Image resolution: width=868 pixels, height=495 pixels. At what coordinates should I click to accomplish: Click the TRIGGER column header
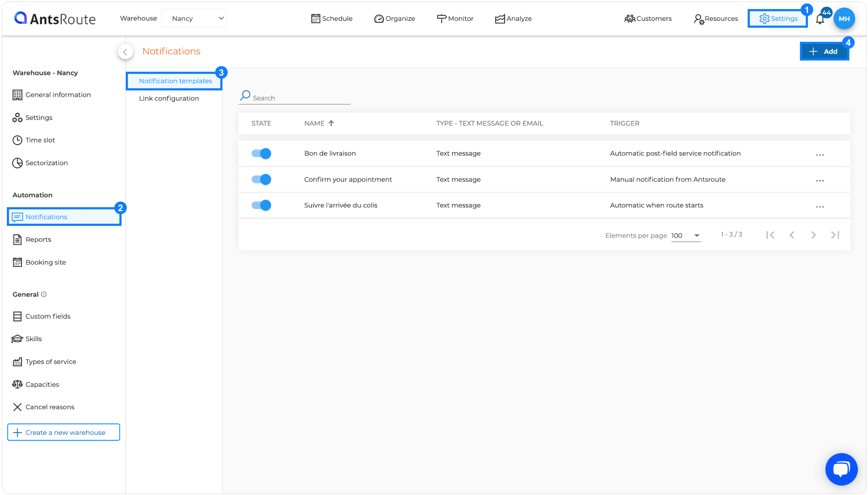(x=625, y=123)
